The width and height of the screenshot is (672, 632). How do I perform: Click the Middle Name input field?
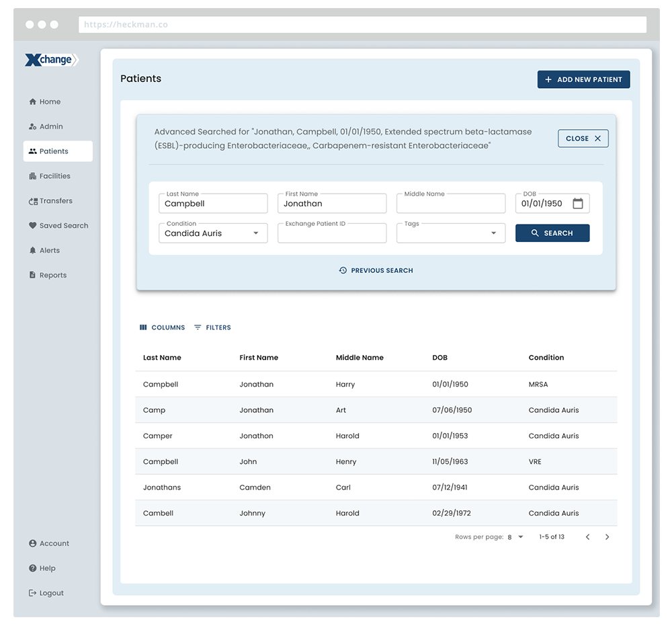pyautogui.click(x=450, y=204)
